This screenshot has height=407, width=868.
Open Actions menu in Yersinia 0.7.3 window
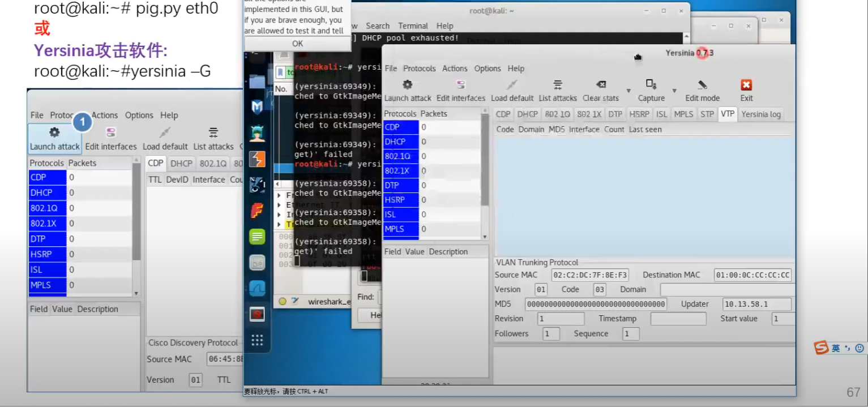click(455, 68)
